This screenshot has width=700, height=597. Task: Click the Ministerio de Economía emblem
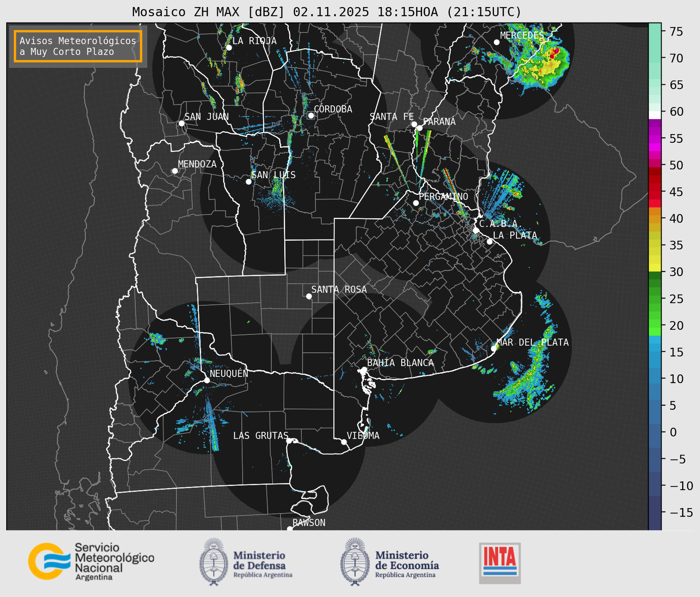point(355,562)
